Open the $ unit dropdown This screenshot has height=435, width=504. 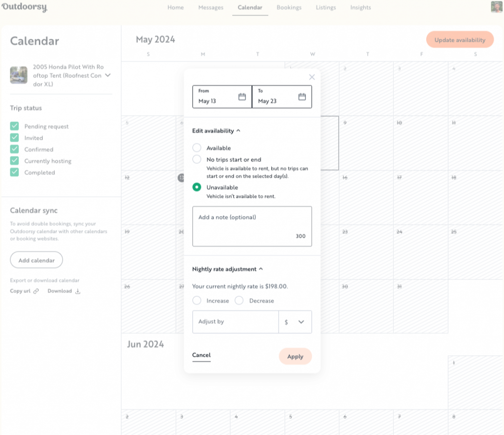[295, 322]
